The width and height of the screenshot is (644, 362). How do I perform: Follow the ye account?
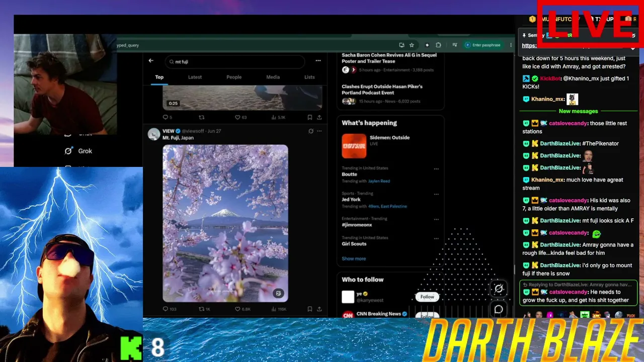[427, 297]
